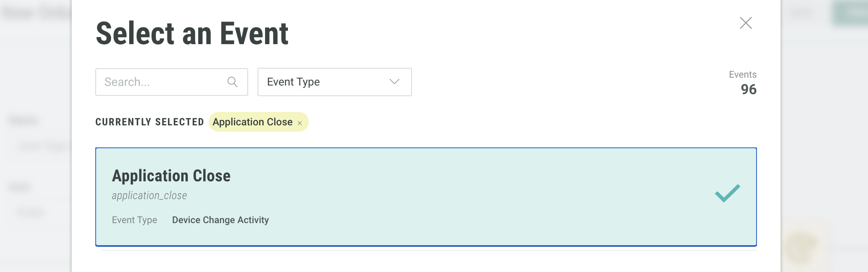Viewport: 868px width, 272px height.
Task: Open the Event Type filter combo box
Action: [x=334, y=82]
